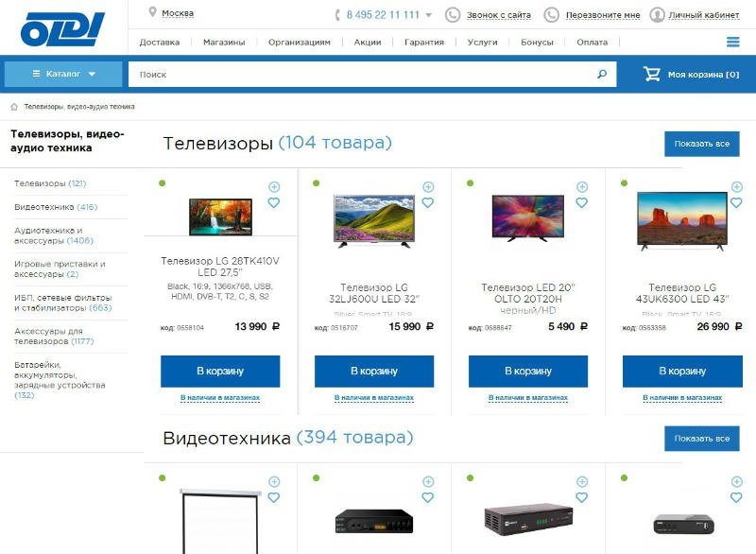Click the Звонок с сайта phone icon
756x554 pixels.
click(453, 15)
